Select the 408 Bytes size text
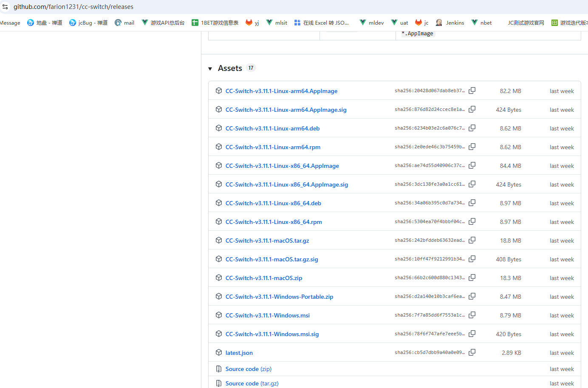This screenshot has height=388, width=588. pos(509,259)
